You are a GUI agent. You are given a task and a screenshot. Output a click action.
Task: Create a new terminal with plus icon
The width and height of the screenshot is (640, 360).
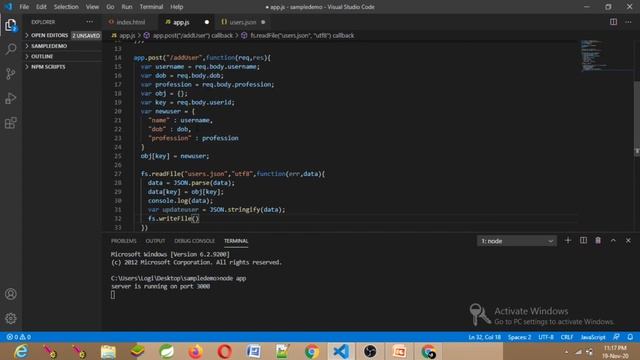click(x=568, y=241)
